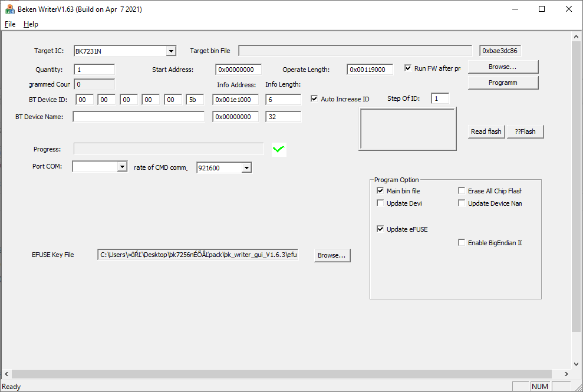The width and height of the screenshot is (583, 392).
Task: Uncheck the Main bin file option
Action: [x=381, y=190]
